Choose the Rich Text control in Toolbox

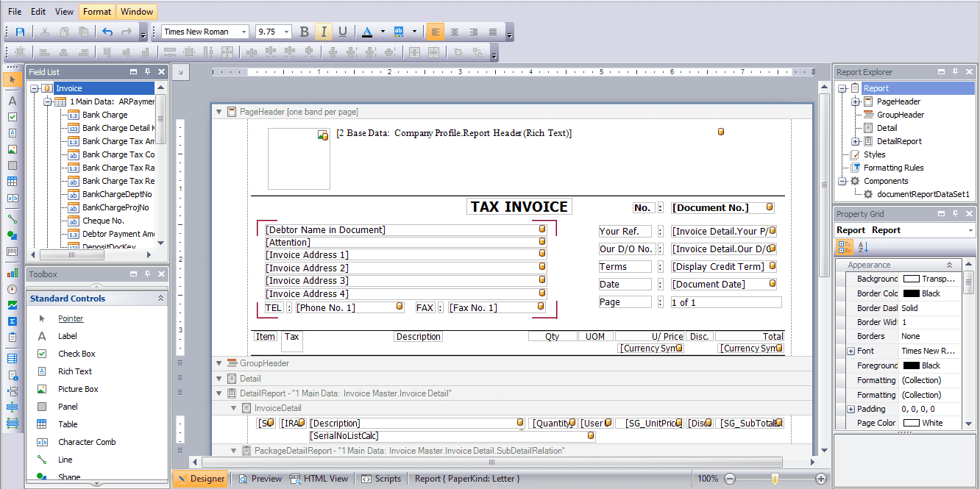[75, 371]
